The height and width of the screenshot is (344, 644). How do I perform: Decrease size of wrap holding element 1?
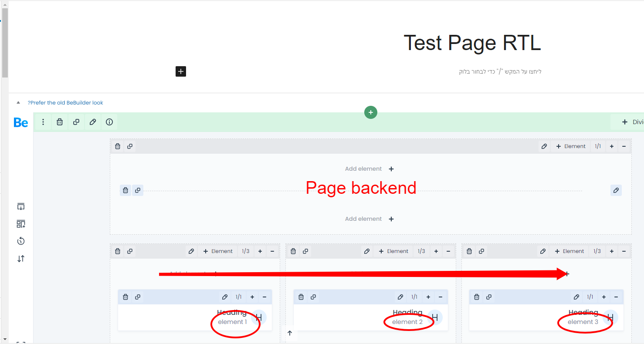coord(272,251)
